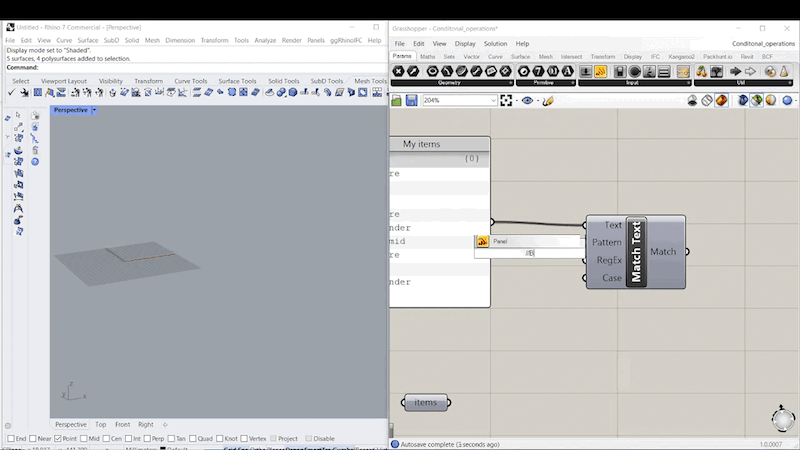Image resolution: width=800 pixels, height=450 pixels.
Task: Enable Vertex osnap checkbox
Action: [244, 439]
